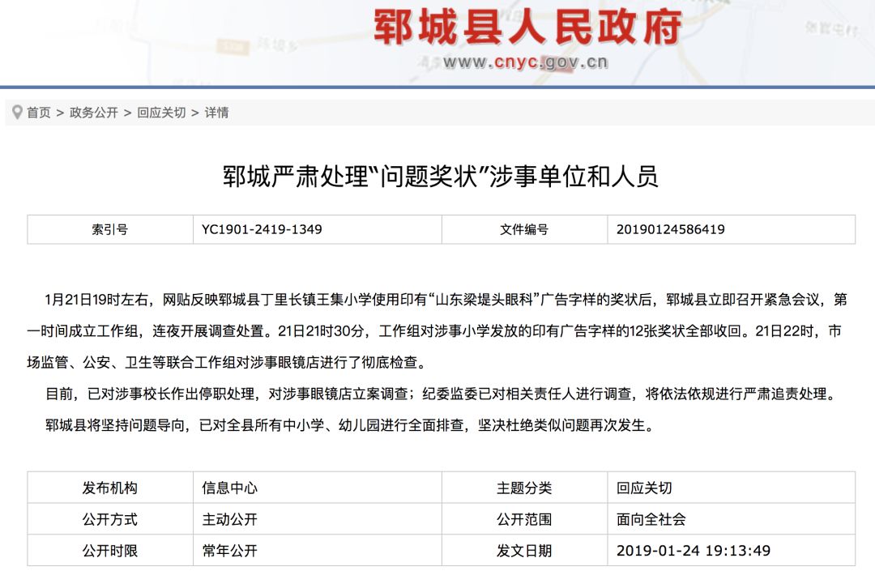Screen dimensions: 875x588
Task: Select the 主动公开 value cell
Action: [x=318, y=519]
